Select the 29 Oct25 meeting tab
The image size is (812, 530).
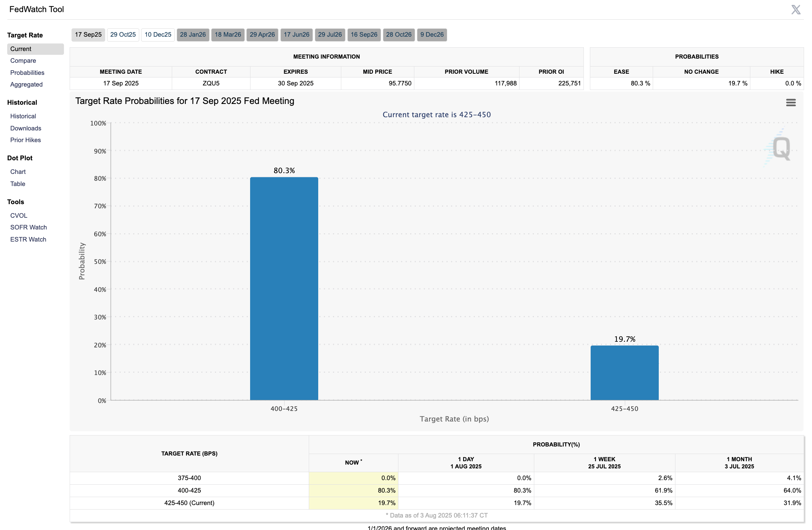tap(123, 35)
